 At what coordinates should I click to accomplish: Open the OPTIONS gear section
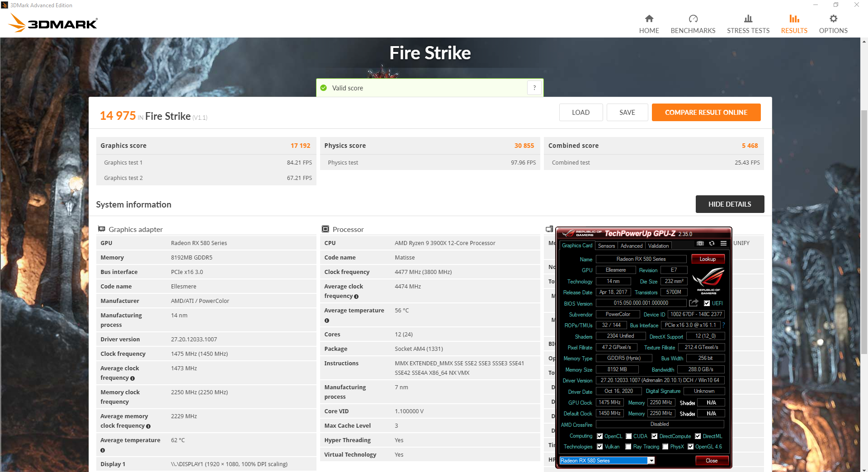point(833,24)
